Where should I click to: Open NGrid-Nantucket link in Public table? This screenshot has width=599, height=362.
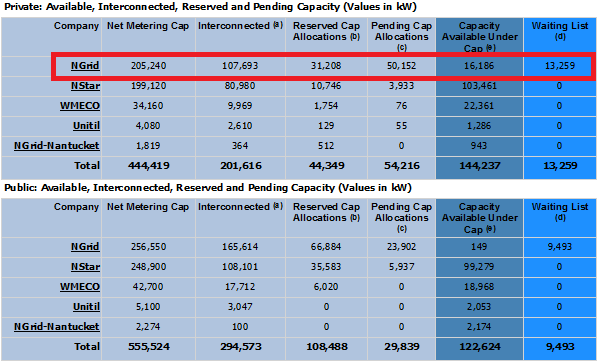tap(57, 326)
